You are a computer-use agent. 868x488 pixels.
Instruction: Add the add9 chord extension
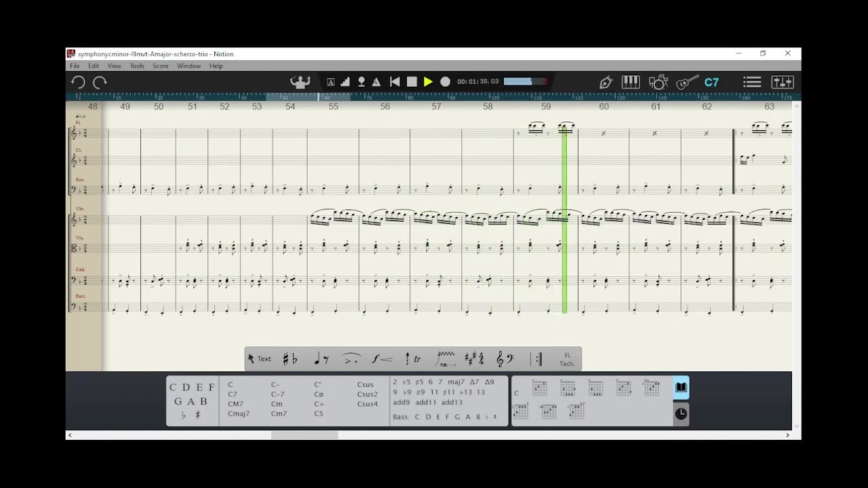[401, 403]
